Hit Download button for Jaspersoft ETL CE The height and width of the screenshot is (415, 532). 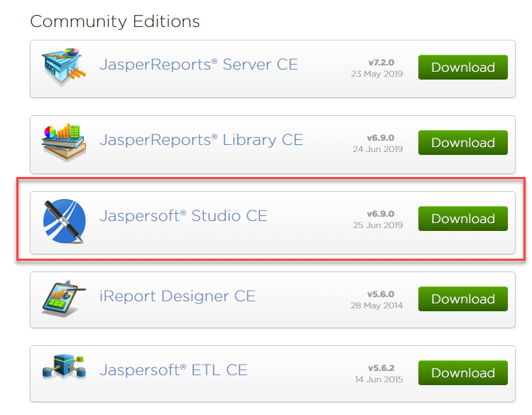pyautogui.click(x=462, y=373)
